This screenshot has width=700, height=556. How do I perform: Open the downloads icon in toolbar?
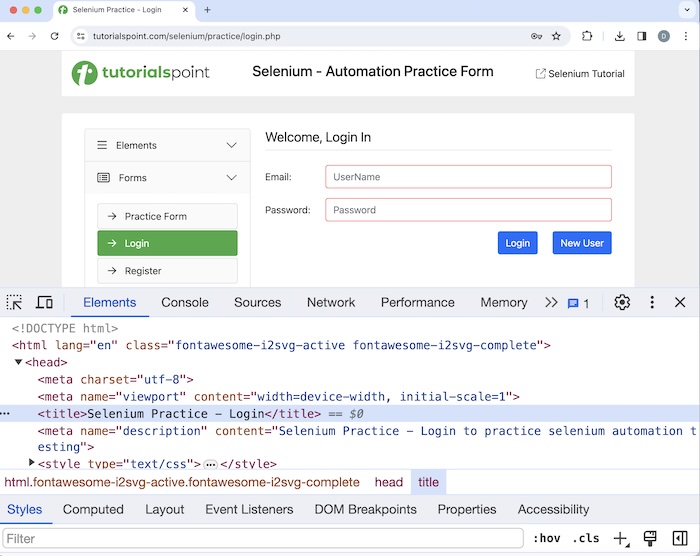pyautogui.click(x=620, y=36)
